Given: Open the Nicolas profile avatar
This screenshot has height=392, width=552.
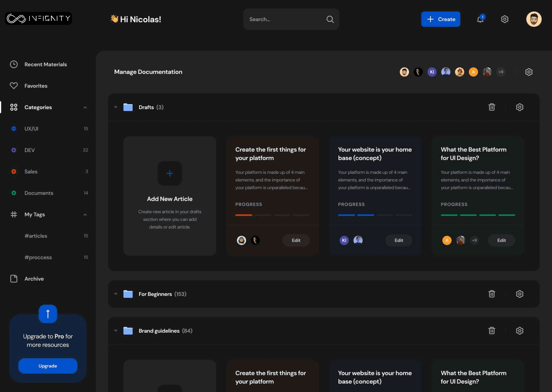Looking at the screenshot, I should [534, 19].
